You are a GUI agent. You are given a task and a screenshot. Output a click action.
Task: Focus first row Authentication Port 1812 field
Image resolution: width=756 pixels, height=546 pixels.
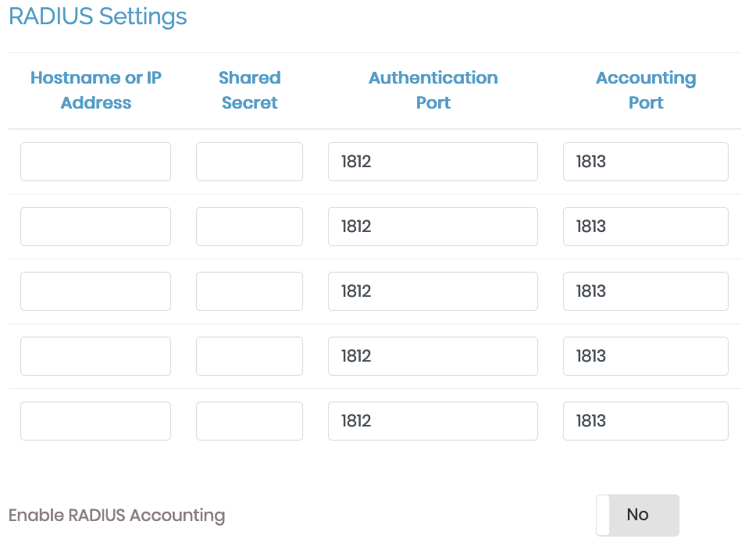pyautogui.click(x=433, y=162)
